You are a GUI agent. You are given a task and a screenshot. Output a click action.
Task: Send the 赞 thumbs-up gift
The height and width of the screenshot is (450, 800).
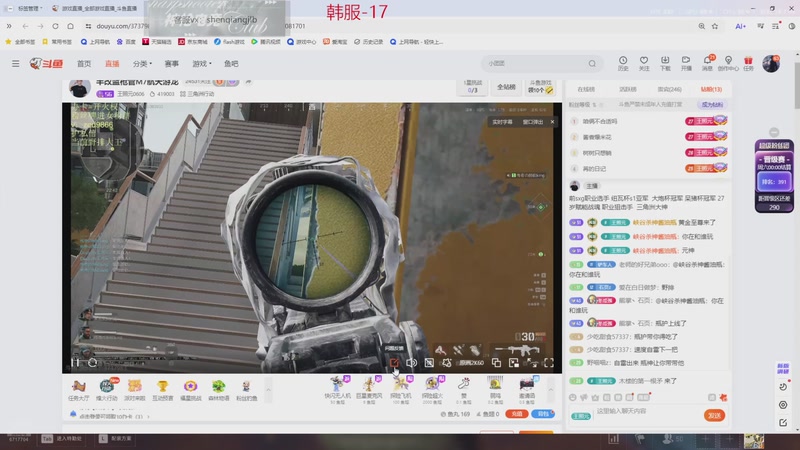[x=463, y=390]
